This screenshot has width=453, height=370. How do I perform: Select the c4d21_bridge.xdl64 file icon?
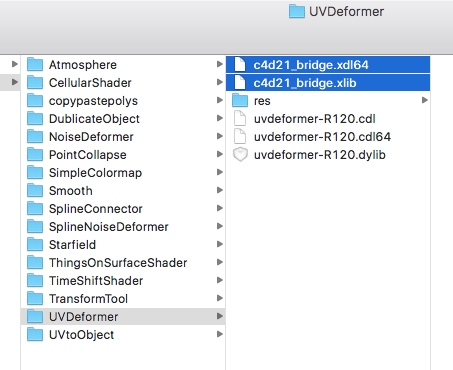pos(240,64)
